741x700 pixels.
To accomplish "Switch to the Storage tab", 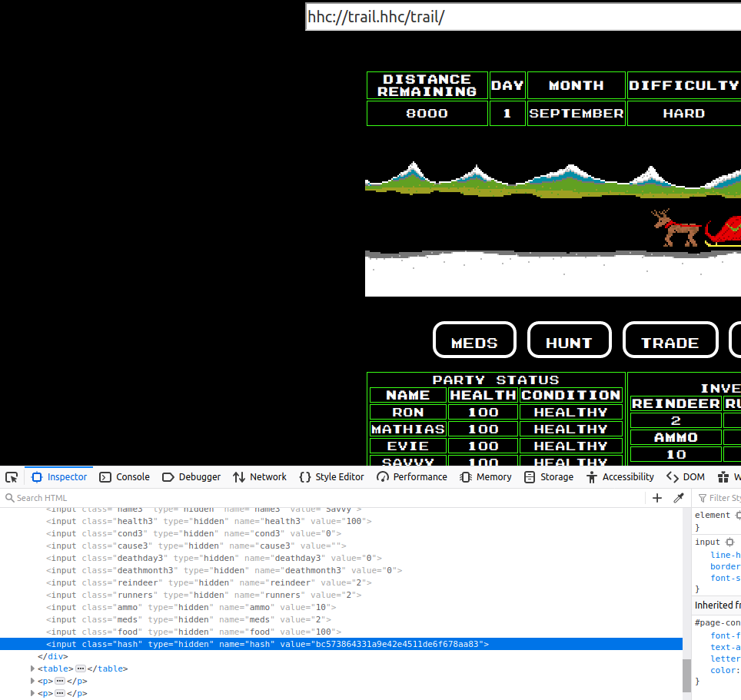I will pos(549,477).
